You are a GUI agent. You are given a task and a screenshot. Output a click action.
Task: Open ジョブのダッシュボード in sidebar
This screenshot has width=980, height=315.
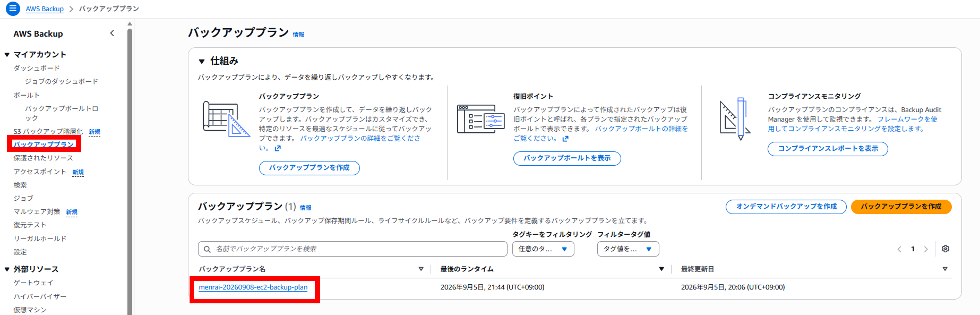tap(62, 82)
